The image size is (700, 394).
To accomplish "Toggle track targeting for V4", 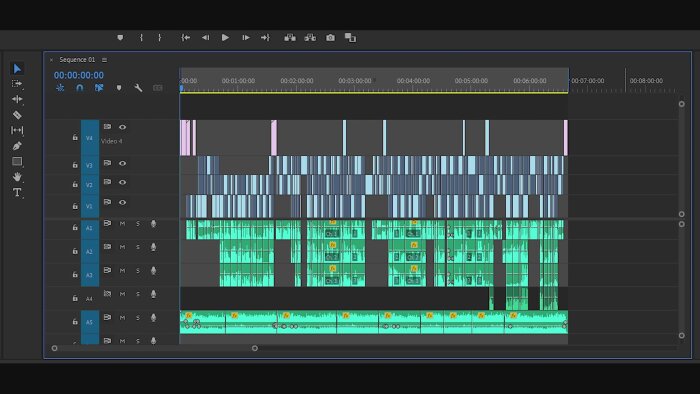I will point(90,138).
